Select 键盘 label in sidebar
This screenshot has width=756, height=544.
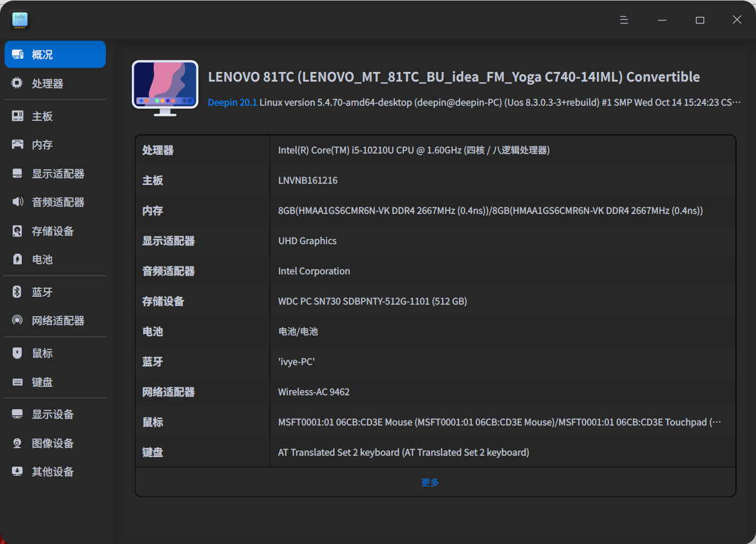(x=42, y=382)
